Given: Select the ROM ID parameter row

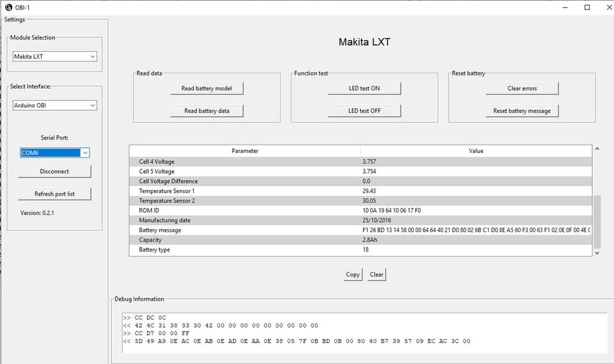Looking at the screenshot, I should coord(360,210).
